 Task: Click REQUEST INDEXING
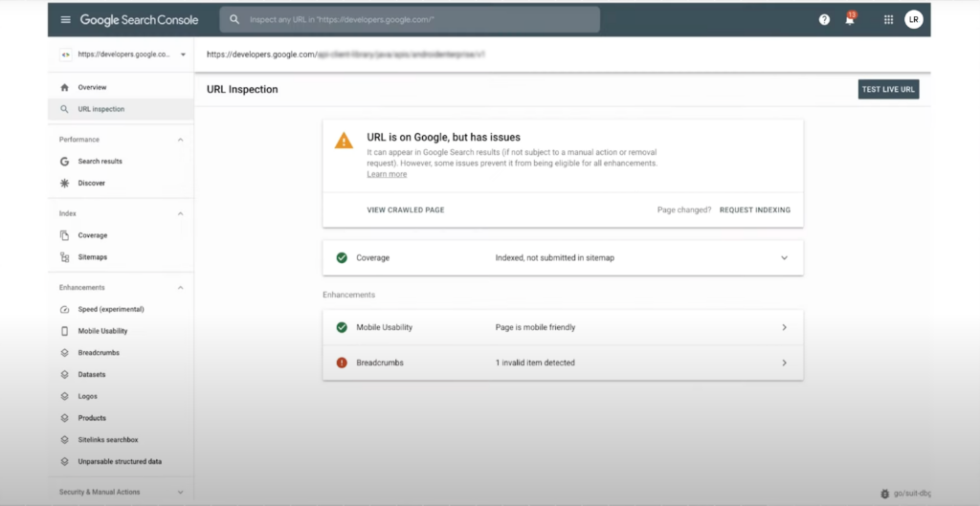tap(755, 209)
